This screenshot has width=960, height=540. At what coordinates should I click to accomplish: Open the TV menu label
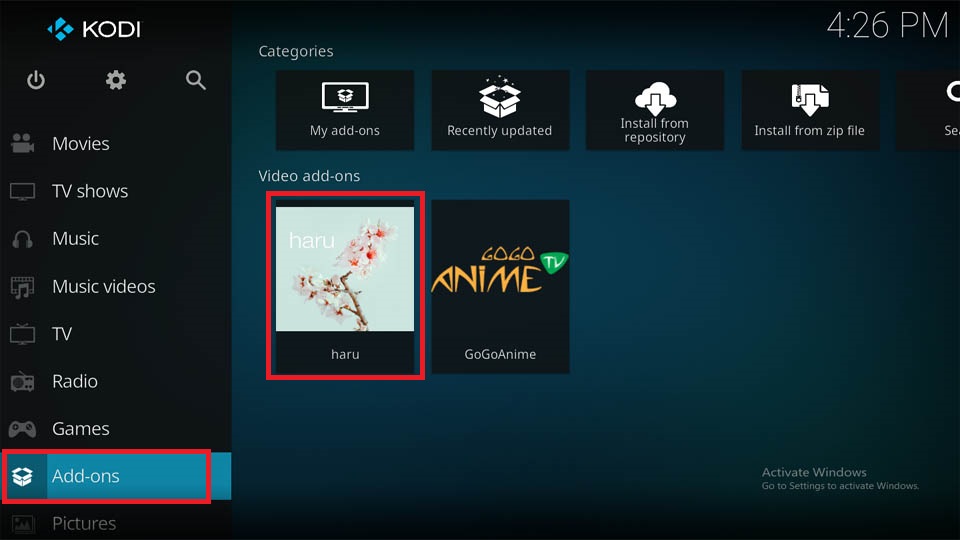(x=62, y=334)
